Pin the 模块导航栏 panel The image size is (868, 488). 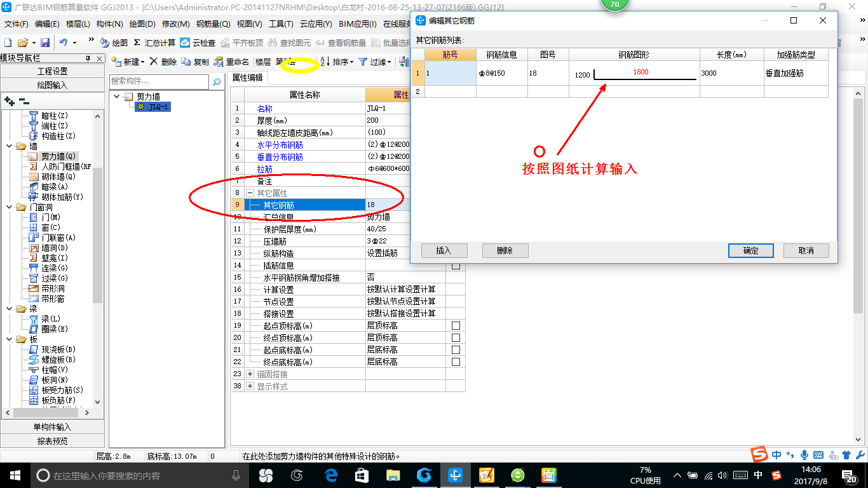(x=88, y=58)
